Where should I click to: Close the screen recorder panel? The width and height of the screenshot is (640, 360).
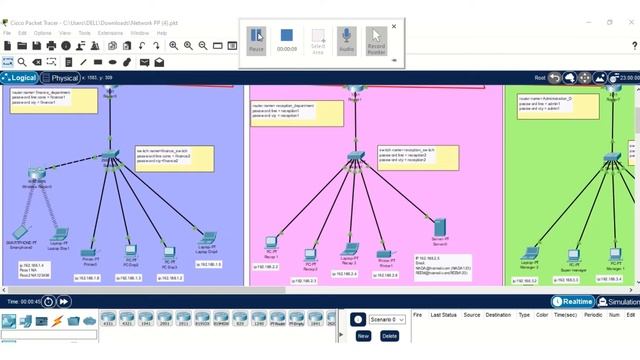[x=394, y=26]
